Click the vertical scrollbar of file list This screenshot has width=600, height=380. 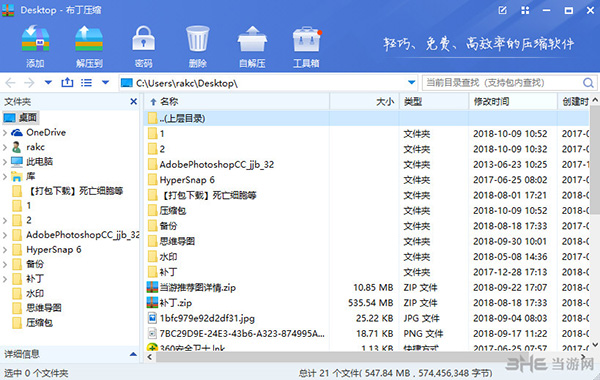(x=595, y=161)
